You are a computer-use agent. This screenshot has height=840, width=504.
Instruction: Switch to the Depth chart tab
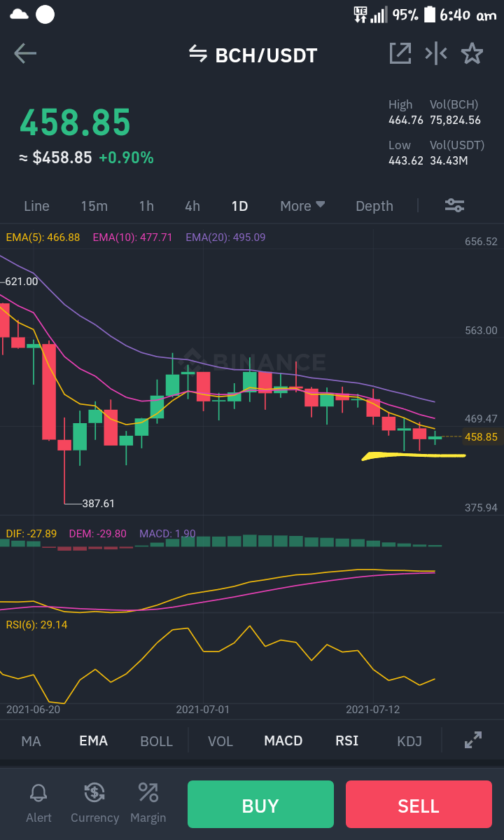click(x=374, y=206)
